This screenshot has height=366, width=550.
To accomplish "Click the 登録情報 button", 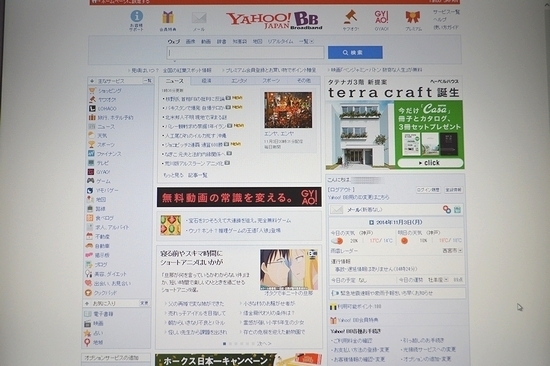I will (453, 190).
